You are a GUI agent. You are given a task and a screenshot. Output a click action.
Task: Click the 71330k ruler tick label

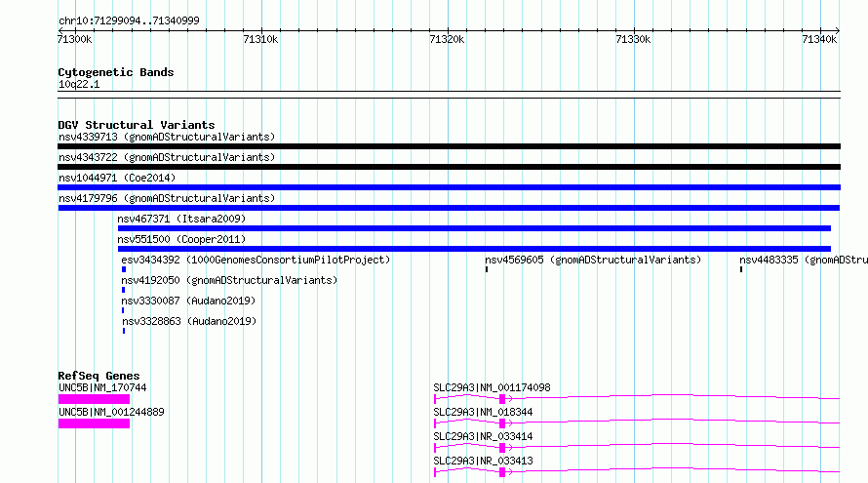tap(633, 39)
